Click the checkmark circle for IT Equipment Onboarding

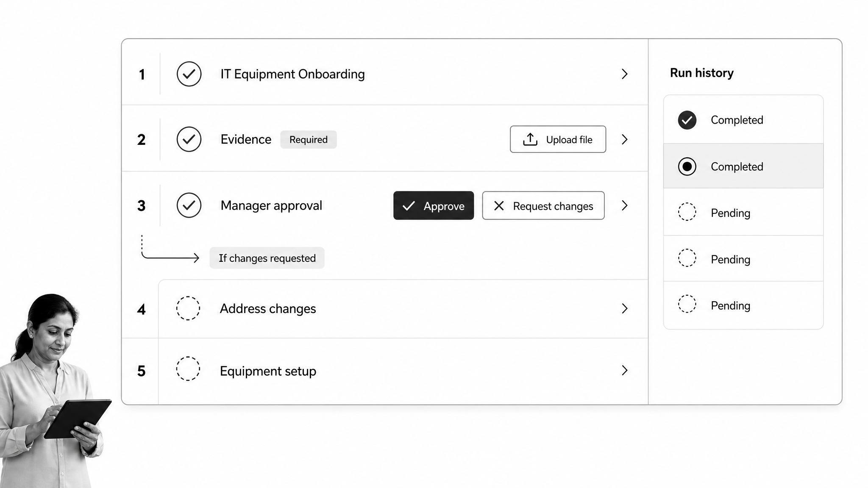189,74
